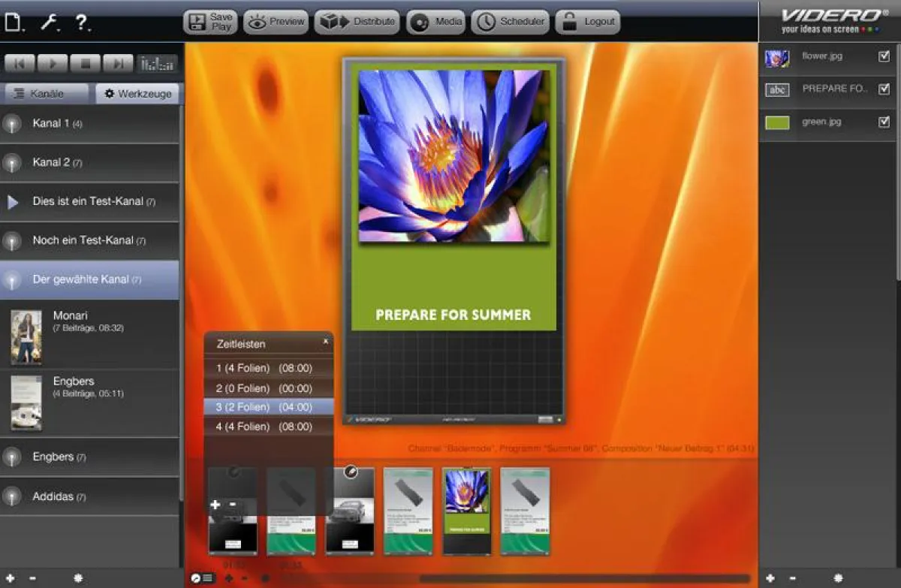Viewport: 901px width, 588px height.
Task: Disable the green.jpg layer checkbox
Action: [x=884, y=122]
